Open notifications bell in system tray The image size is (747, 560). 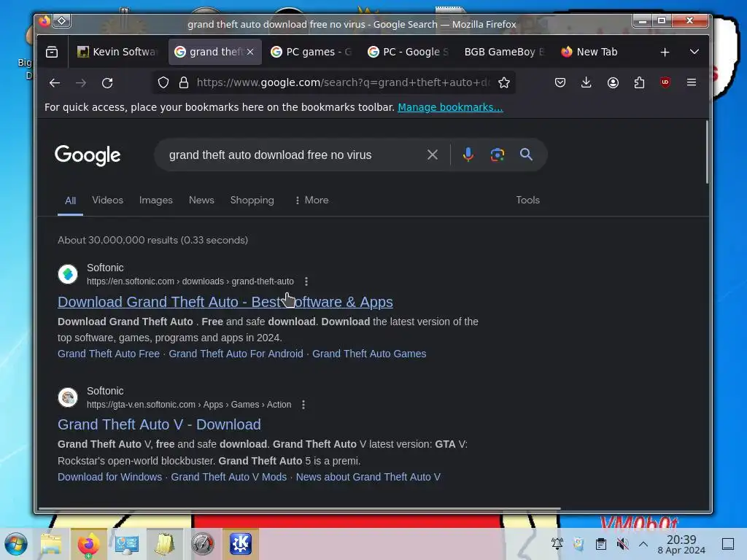coord(557,544)
